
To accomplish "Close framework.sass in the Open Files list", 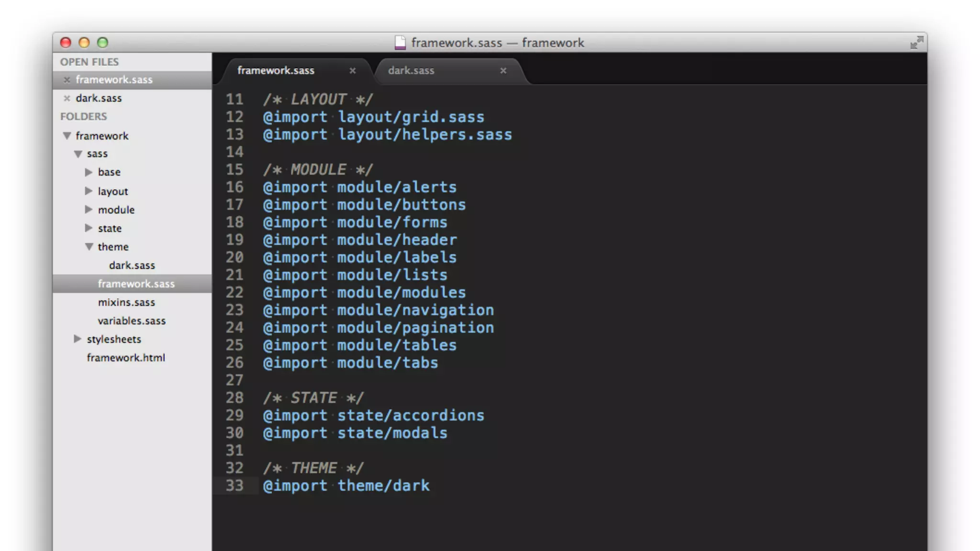I will coord(67,80).
